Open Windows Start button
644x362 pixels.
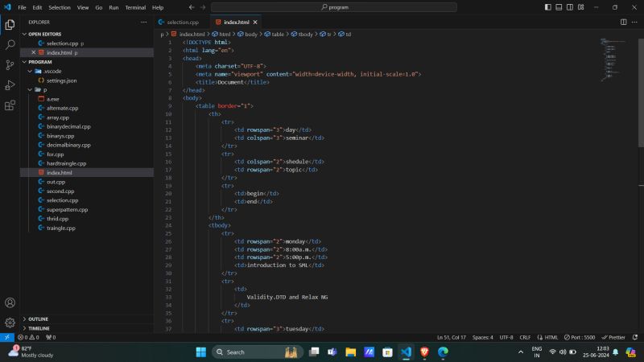click(x=200, y=352)
